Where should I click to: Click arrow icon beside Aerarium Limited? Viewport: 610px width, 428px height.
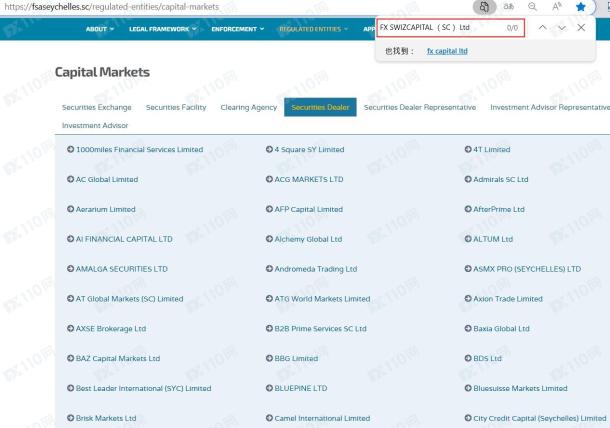click(x=70, y=209)
